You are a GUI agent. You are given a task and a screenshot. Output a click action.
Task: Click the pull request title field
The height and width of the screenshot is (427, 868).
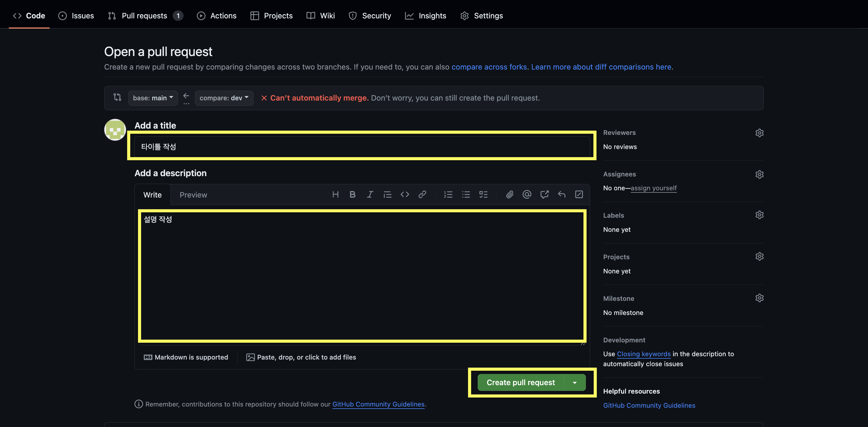362,146
